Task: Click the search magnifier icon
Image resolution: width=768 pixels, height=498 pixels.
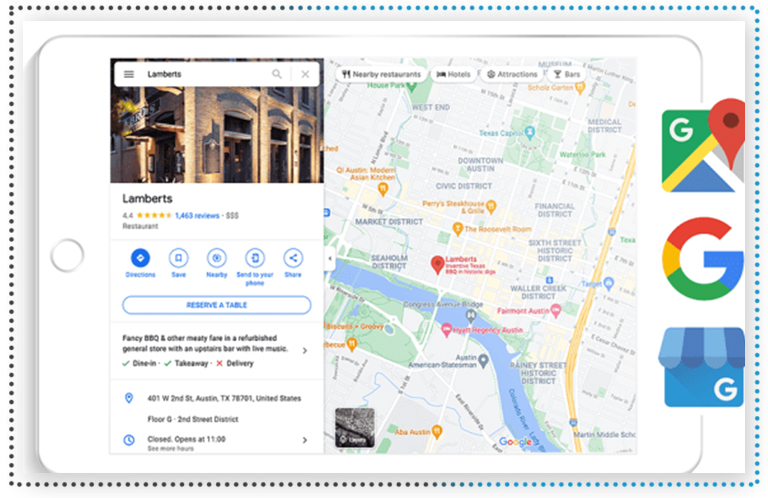Action: coord(277,74)
